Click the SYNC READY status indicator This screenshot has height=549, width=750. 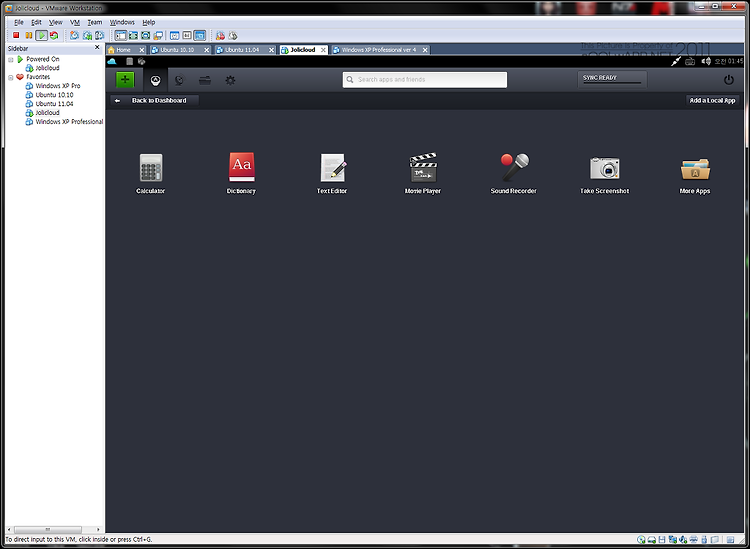pos(612,79)
